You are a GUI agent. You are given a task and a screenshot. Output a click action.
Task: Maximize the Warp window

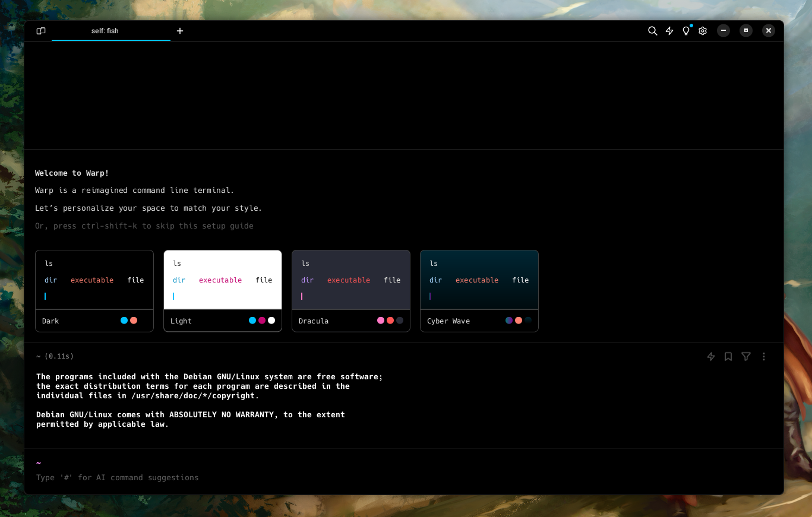(x=746, y=31)
